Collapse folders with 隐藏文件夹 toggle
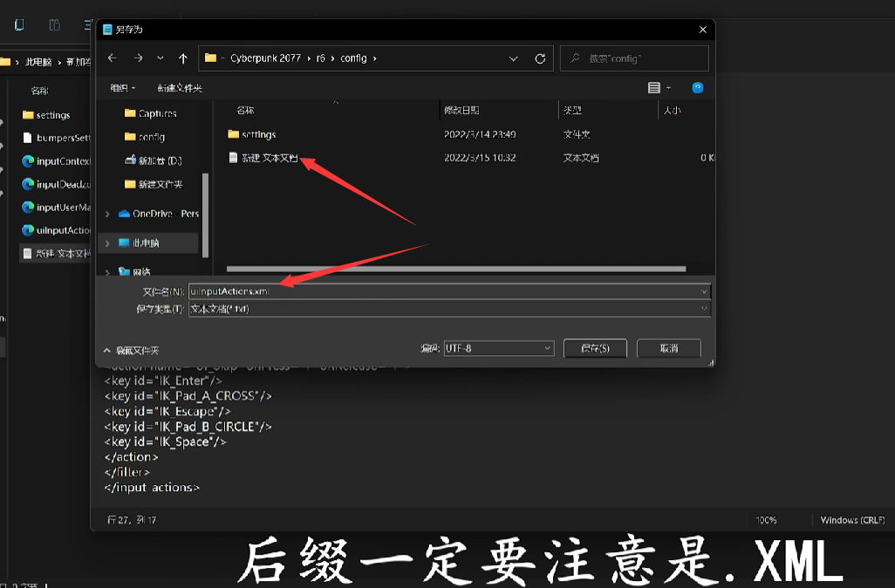 click(131, 350)
